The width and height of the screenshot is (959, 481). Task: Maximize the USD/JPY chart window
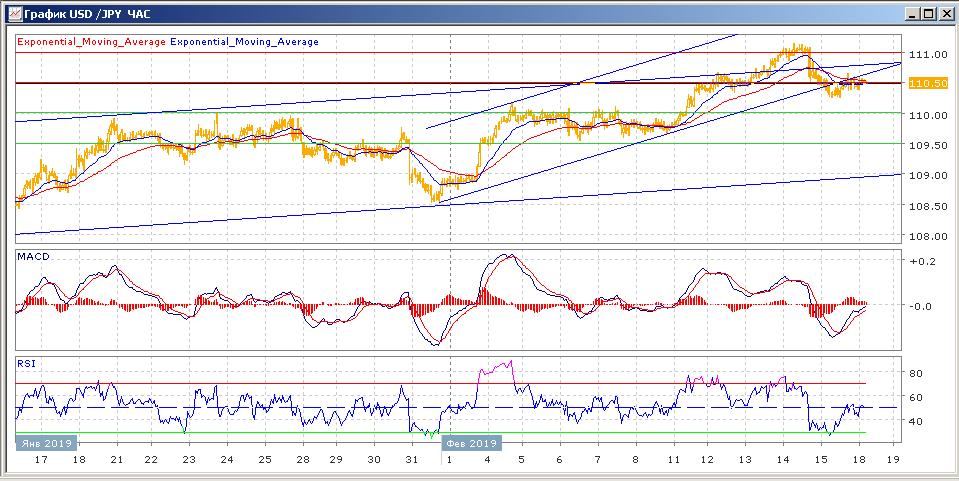(x=929, y=13)
